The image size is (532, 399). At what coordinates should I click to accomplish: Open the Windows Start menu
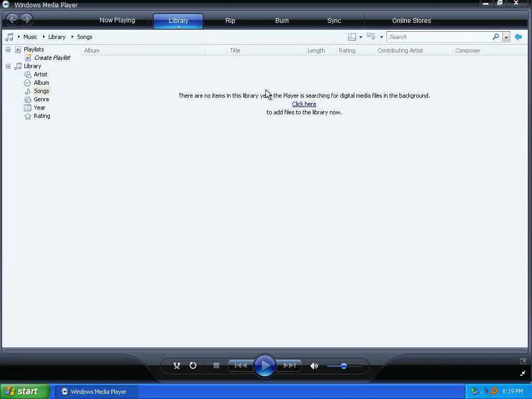point(25,392)
